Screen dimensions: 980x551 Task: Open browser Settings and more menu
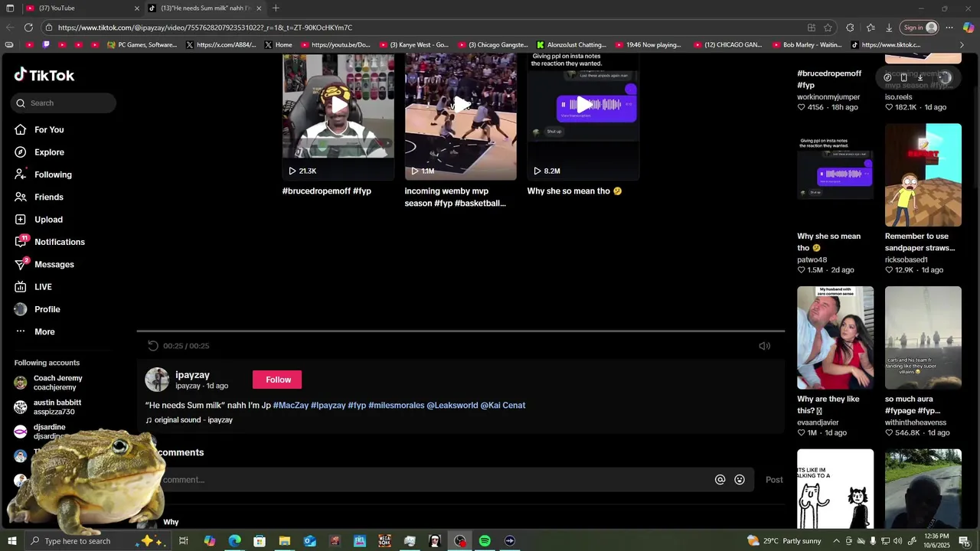pos(949,28)
